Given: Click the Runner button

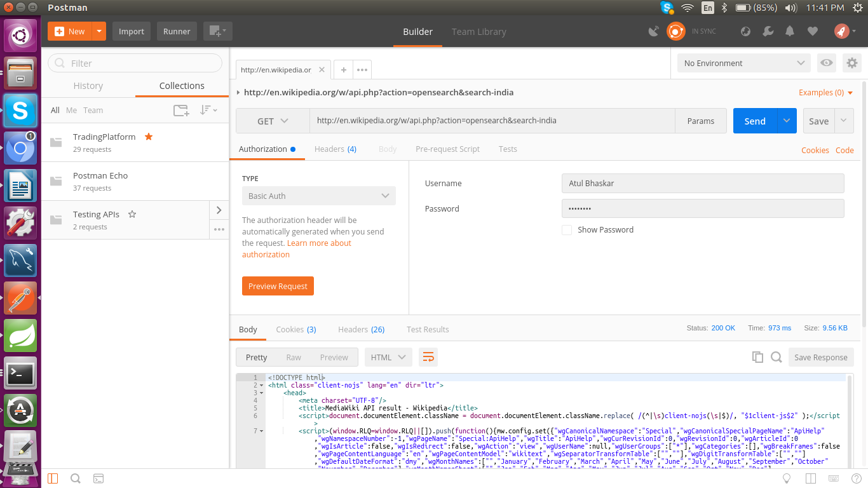Looking at the screenshot, I should pyautogui.click(x=177, y=31).
